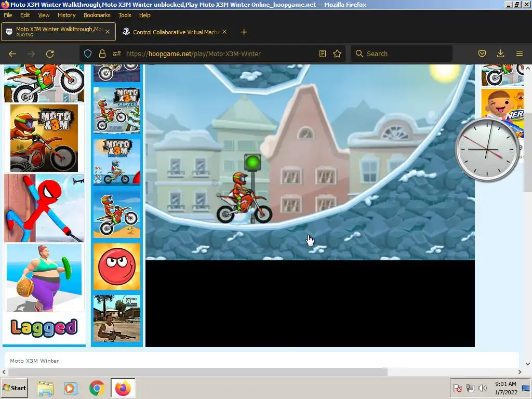Open Moto X3M Pool Party thumbnail

[x=117, y=162]
